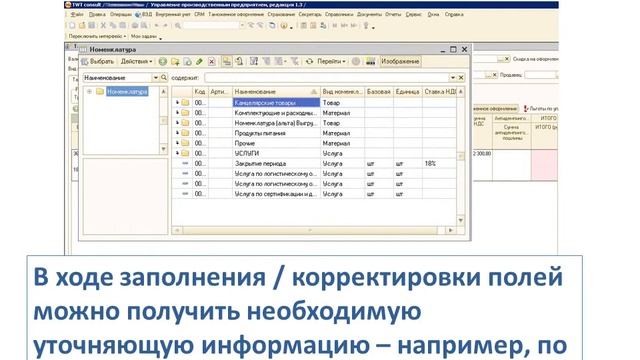This screenshot has height=360, width=640.
Task: Click the tree panel scroll down arrow
Action: point(163,149)
